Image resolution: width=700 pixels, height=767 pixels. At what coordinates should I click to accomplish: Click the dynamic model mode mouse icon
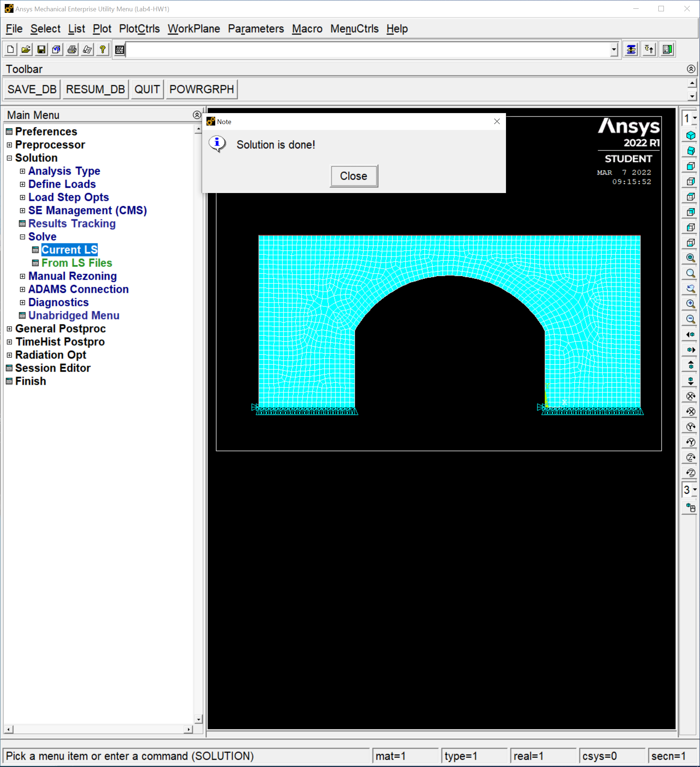tap(691, 508)
